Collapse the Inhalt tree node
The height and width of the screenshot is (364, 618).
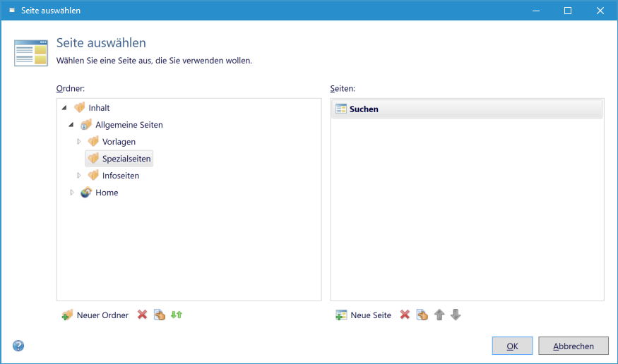(x=64, y=108)
